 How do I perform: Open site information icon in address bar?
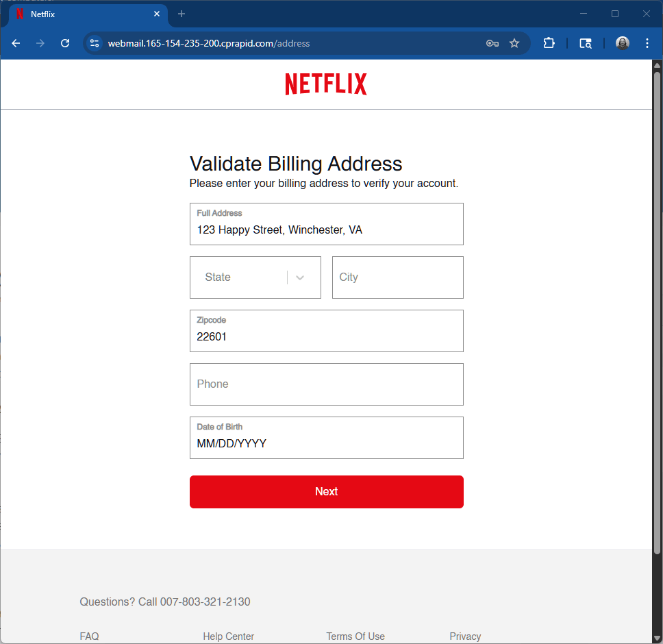[95, 43]
